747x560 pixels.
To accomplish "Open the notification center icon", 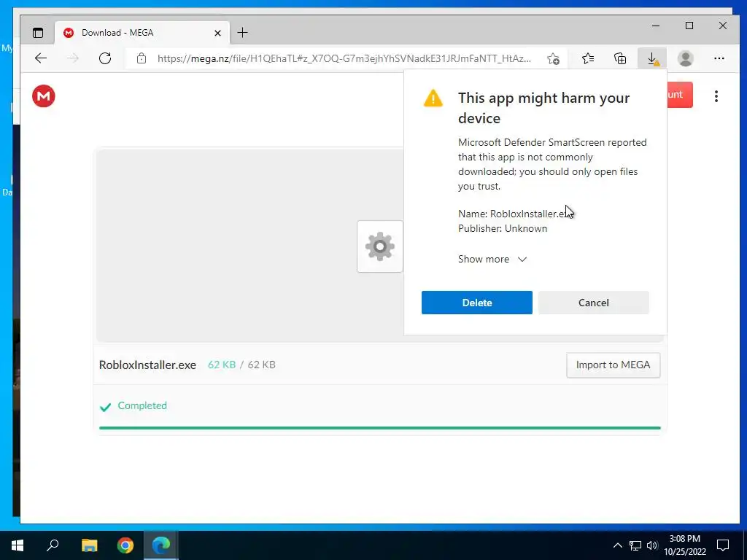I will click(723, 545).
